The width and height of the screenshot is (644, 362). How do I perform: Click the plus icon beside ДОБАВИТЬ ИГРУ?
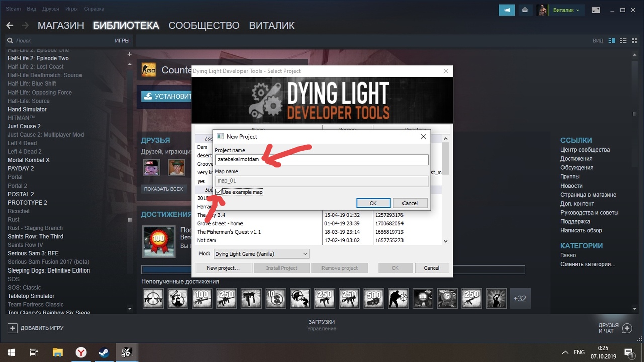pos(12,328)
